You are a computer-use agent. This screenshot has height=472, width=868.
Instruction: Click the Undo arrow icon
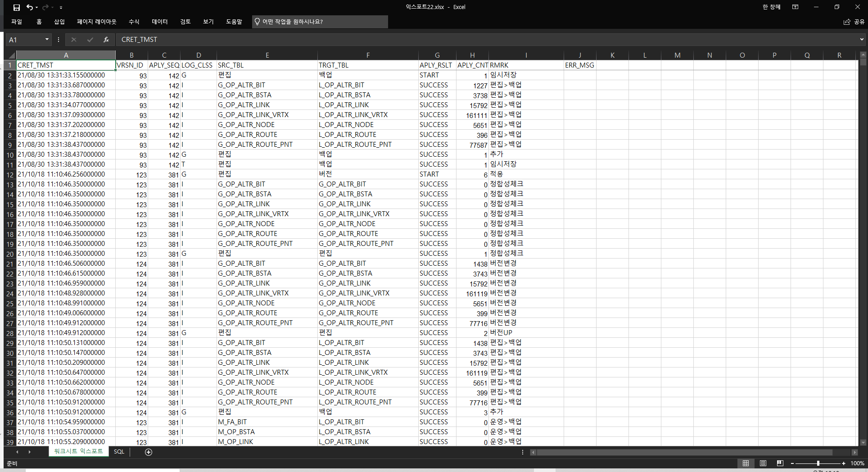[29, 7]
